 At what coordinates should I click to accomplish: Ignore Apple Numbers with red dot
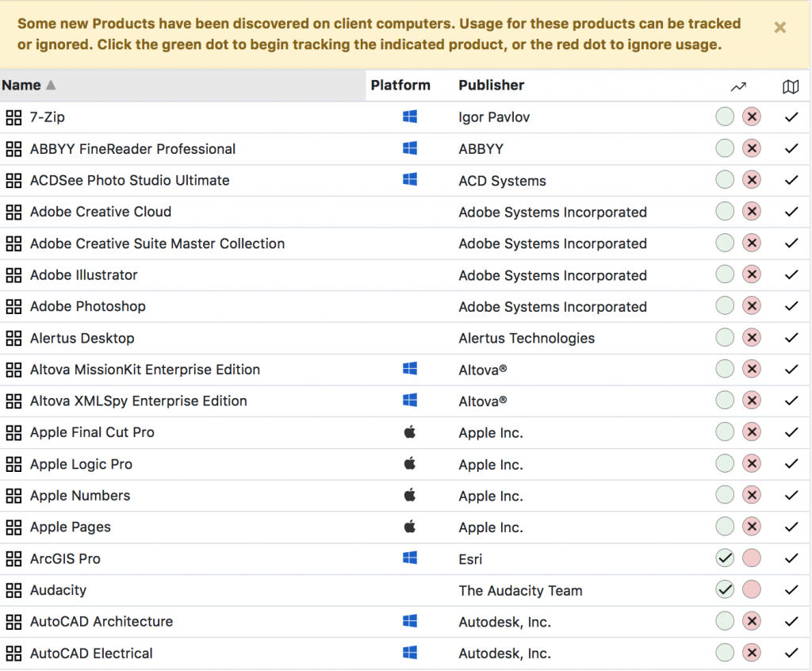point(752,495)
